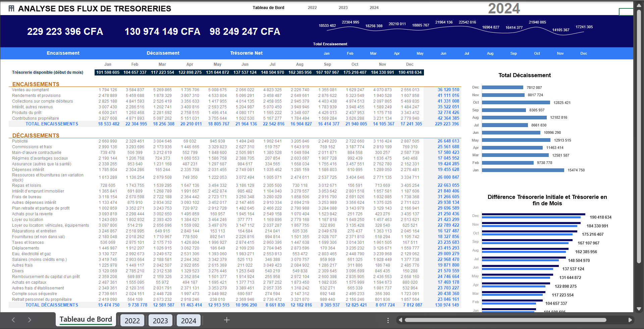Click the vertical scrollbar down arrow
644x329 pixels.
click(x=639, y=309)
